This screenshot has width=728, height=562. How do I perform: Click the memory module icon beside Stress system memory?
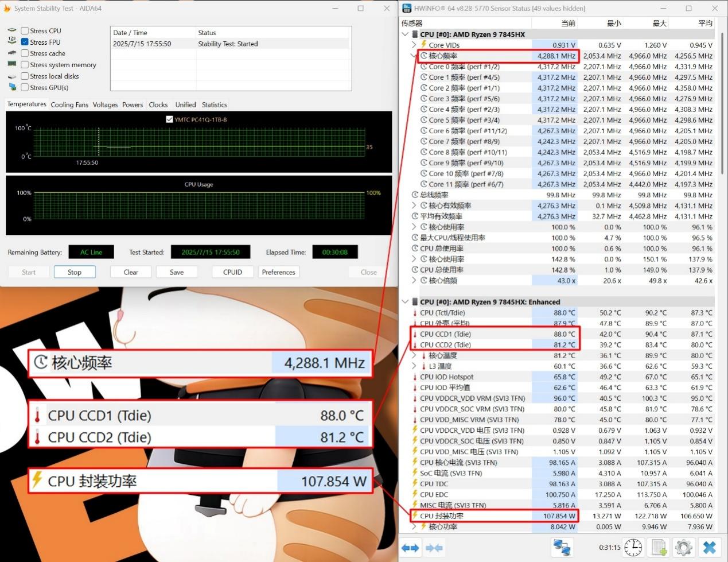(12, 64)
